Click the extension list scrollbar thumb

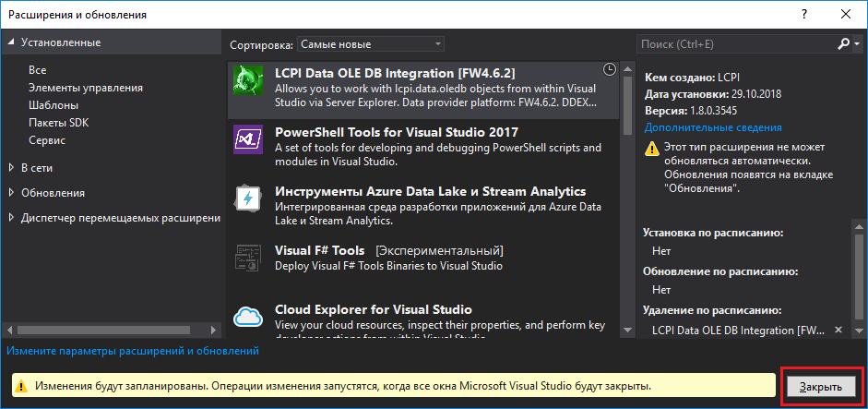point(627,105)
